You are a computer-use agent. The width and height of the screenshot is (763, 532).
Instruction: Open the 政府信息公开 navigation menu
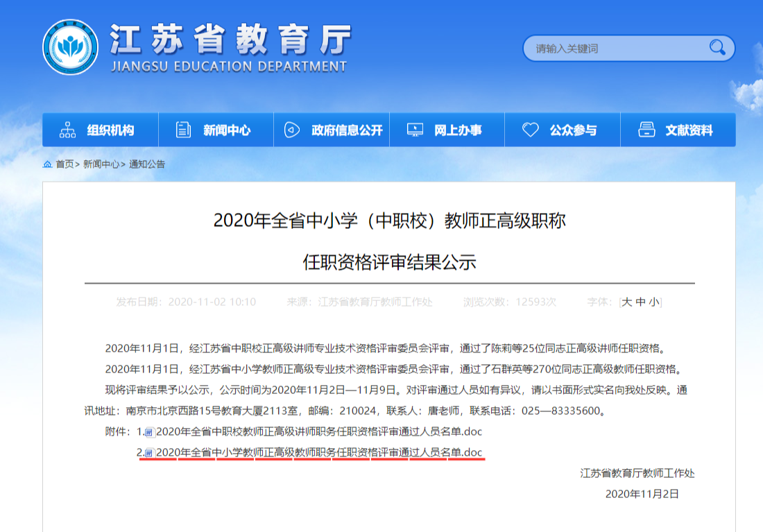click(347, 130)
